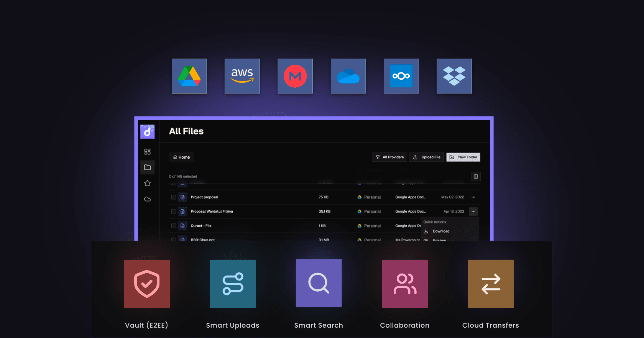
Task: Click the Smart Uploads icon
Action: [x=233, y=284]
